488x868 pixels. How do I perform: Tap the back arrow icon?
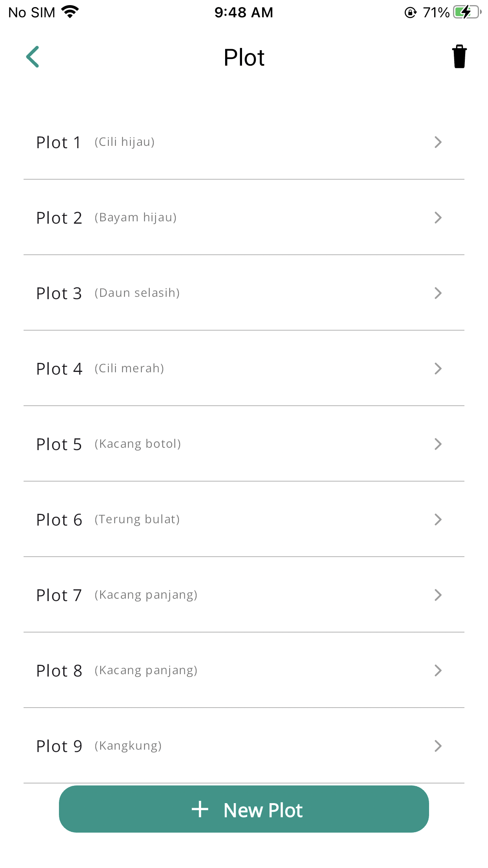33,57
